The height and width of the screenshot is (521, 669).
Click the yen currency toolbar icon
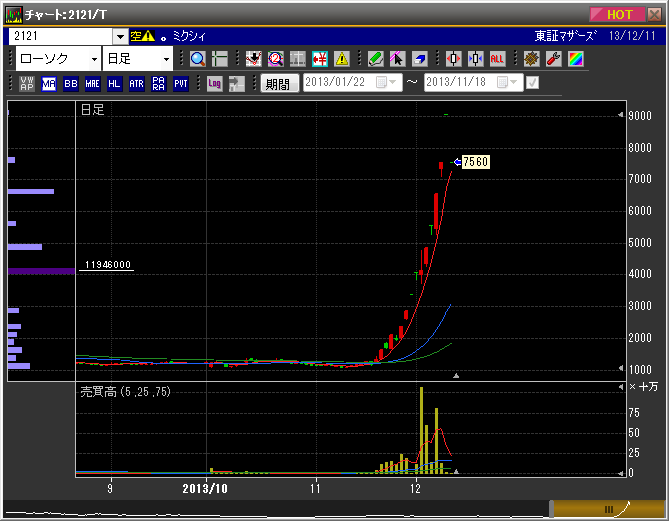pos(321,59)
